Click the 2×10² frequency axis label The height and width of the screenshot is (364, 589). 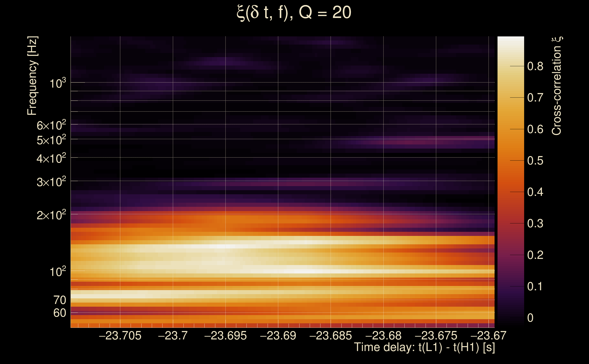[51, 215]
